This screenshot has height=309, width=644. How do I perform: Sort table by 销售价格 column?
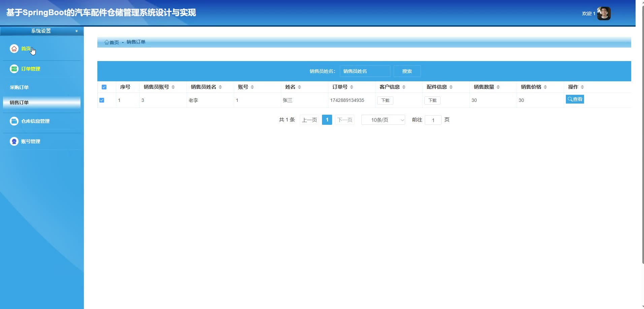tap(545, 87)
